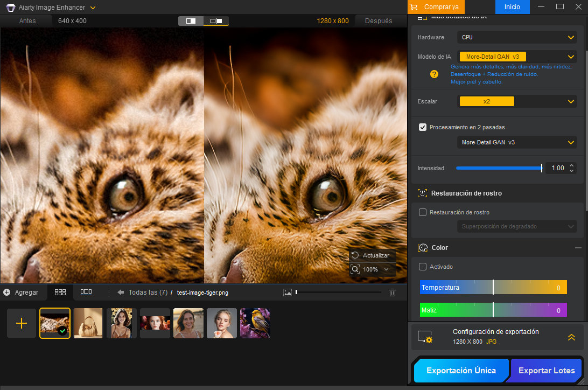Click the yellow help question mark icon

(434, 74)
